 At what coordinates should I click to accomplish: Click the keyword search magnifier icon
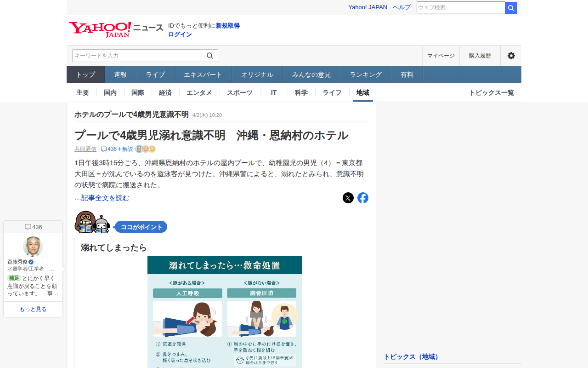point(210,56)
